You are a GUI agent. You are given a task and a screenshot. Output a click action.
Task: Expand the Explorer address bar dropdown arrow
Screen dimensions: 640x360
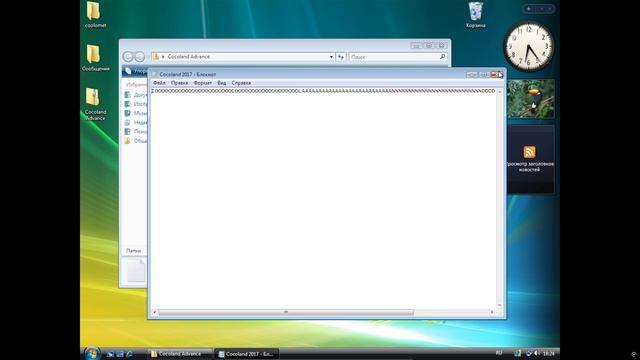click(x=331, y=57)
